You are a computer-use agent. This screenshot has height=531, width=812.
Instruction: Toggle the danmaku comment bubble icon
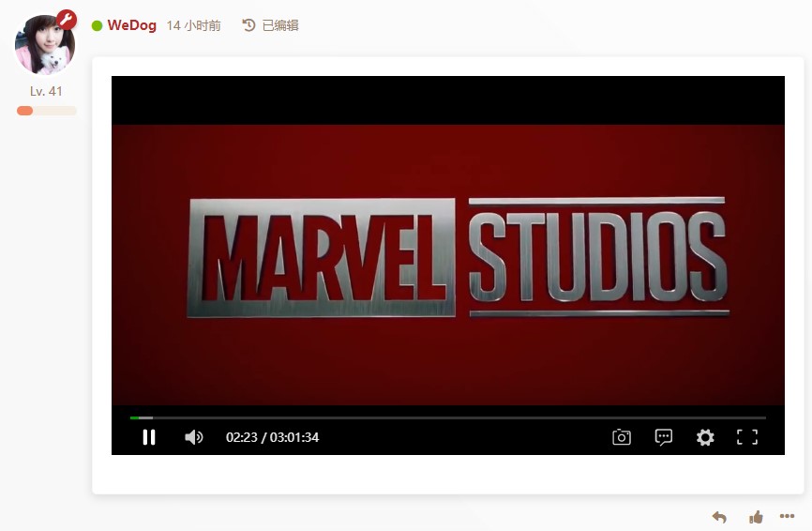[x=663, y=437]
